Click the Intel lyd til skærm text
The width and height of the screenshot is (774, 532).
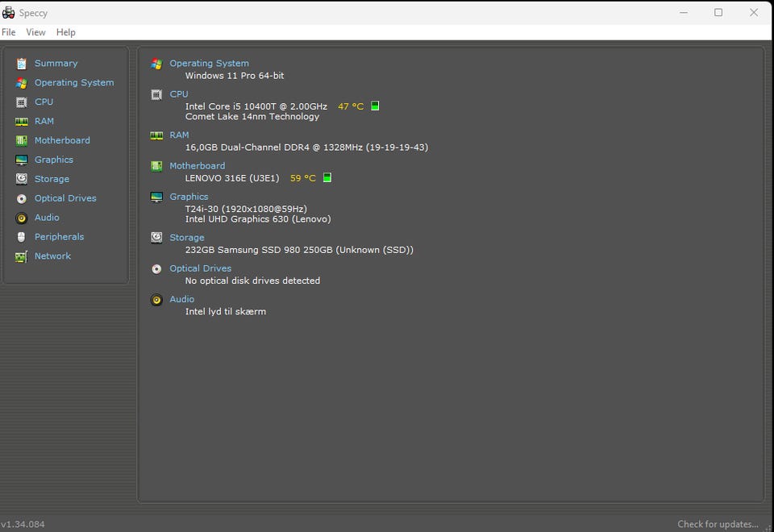pyautogui.click(x=226, y=311)
